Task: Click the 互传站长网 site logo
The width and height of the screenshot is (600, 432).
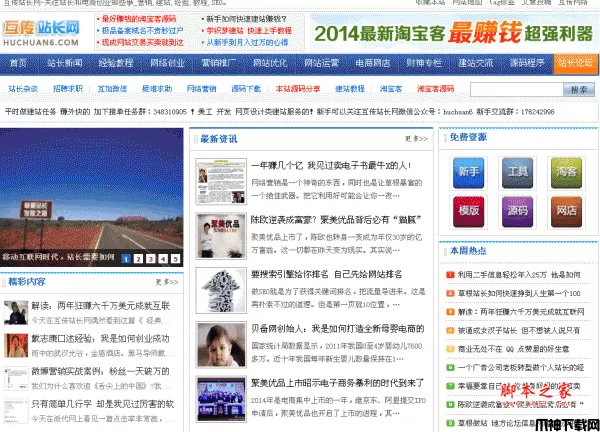Action: point(41,33)
